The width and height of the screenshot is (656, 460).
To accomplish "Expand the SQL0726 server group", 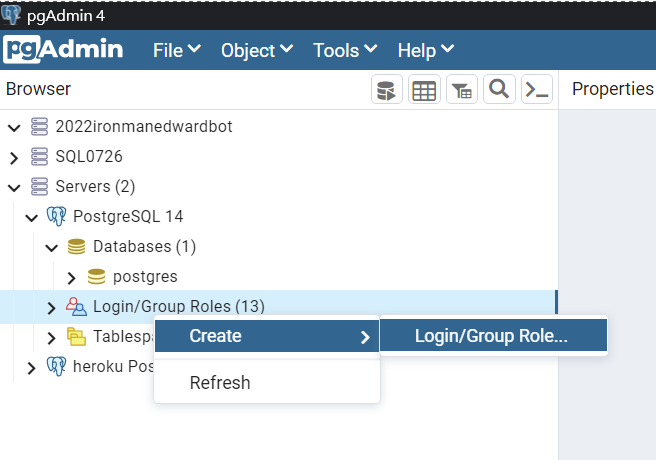I will coord(14,158).
